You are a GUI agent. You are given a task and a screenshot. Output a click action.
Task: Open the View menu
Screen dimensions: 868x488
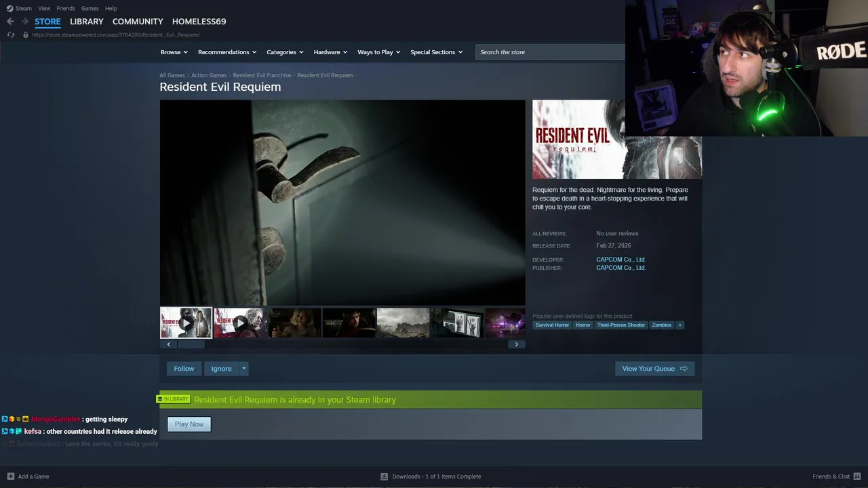pos(44,8)
